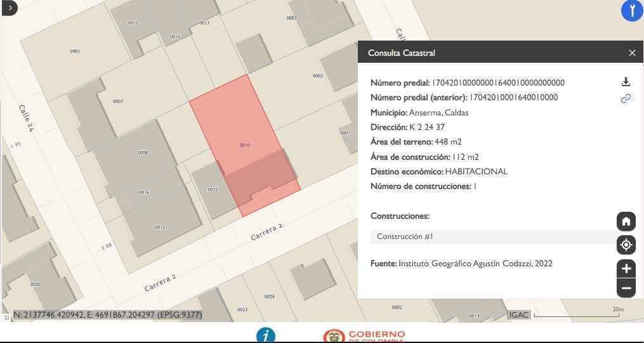The height and width of the screenshot is (343, 644).
Task: Open the tools wrench menu
Action: click(x=631, y=11)
